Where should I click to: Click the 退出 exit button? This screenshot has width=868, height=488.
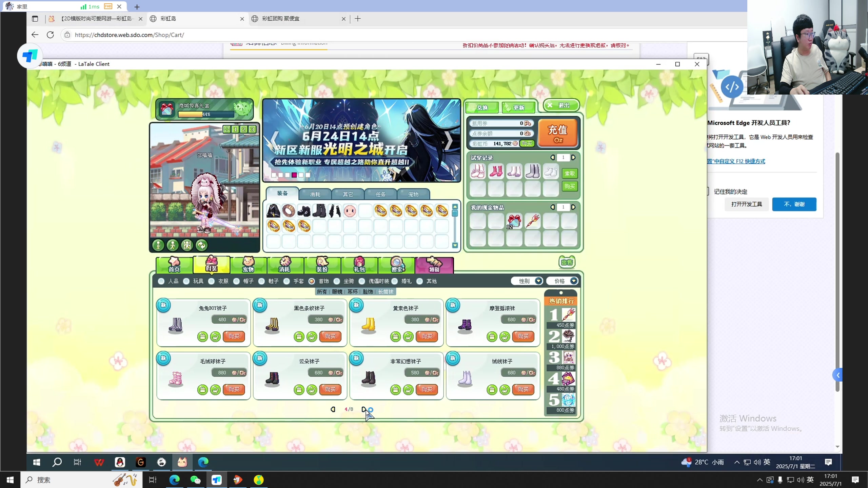tap(561, 105)
